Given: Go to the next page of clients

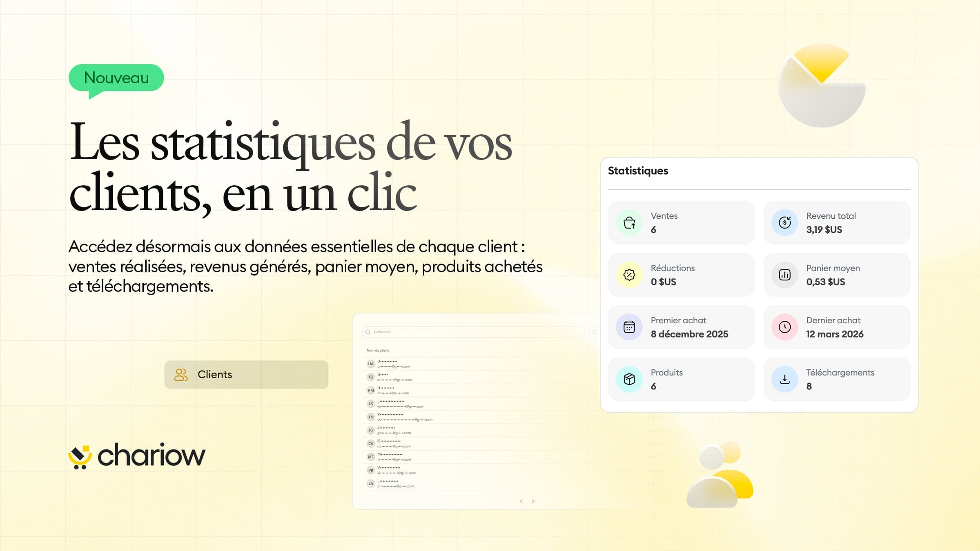Looking at the screenshot, I should click(x=533, y=501).
